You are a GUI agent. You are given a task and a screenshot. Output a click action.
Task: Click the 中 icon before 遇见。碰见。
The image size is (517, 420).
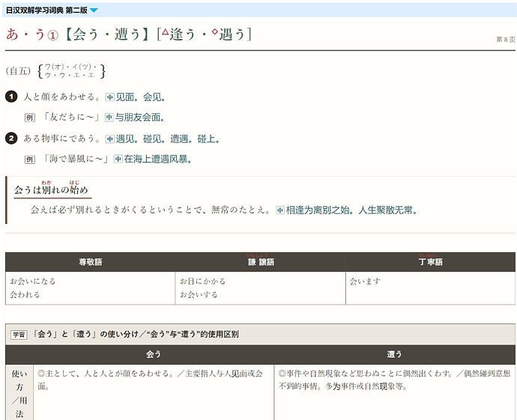(x=110, y=139)
